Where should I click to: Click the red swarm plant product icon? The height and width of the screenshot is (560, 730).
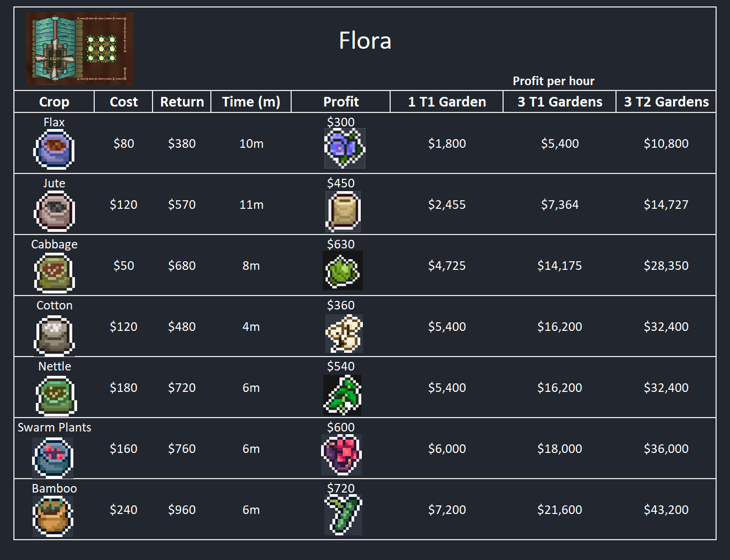coord(341,454)
